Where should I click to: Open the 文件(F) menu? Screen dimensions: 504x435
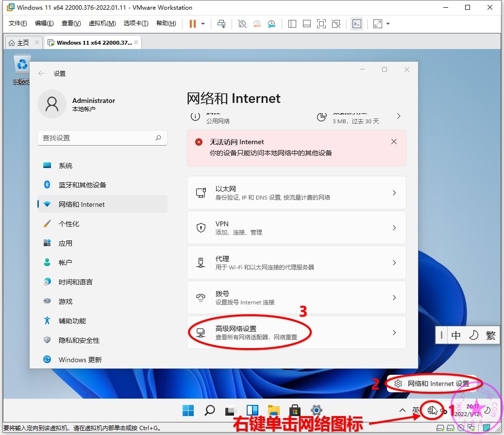click(x=17, y=23)
